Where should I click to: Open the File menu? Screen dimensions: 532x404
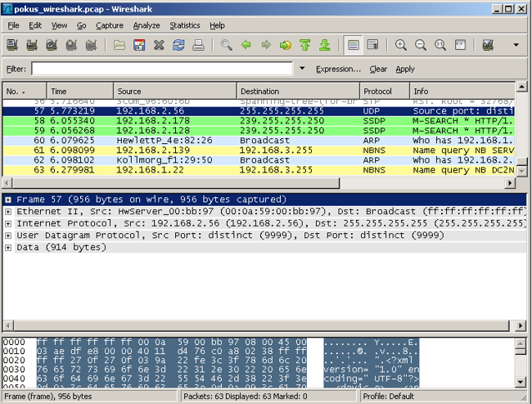14,25
